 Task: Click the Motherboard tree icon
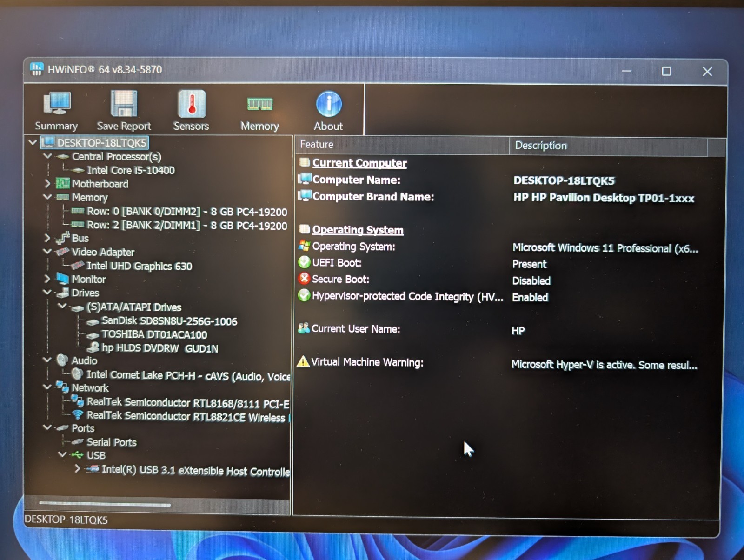coord(62,184)
